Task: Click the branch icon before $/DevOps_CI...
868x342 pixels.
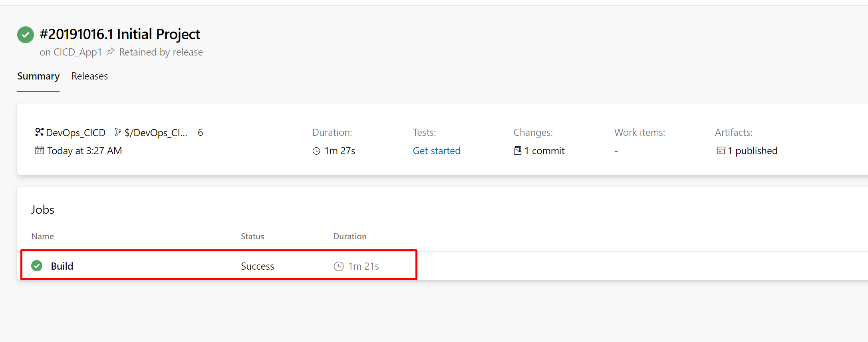Action: click(118, 132)
